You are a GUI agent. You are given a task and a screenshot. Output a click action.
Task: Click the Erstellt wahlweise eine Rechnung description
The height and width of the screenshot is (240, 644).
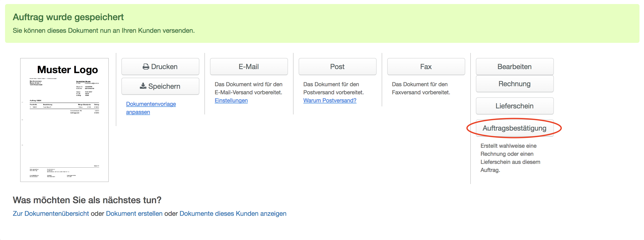510,158
